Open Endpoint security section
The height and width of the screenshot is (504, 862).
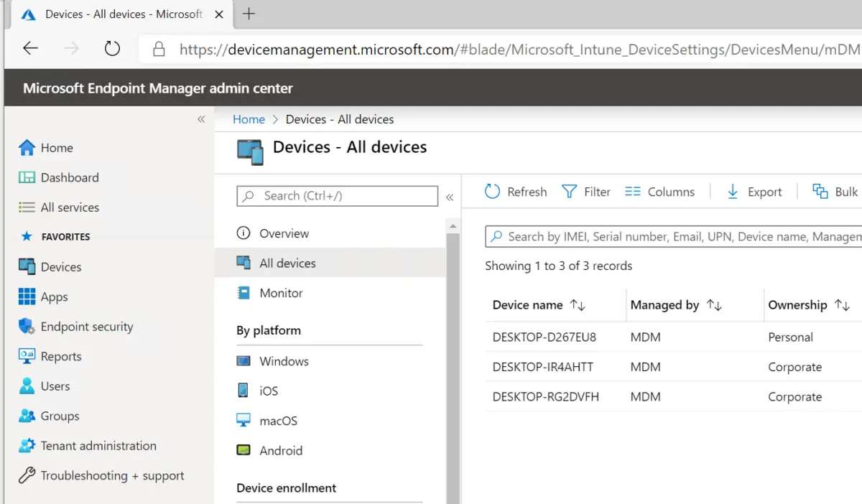pos(85,326)
